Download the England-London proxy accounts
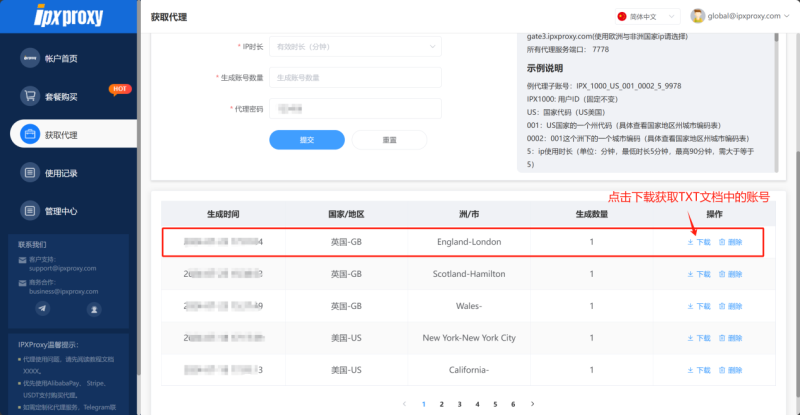The image size is (800, 415). coord(699,242)
